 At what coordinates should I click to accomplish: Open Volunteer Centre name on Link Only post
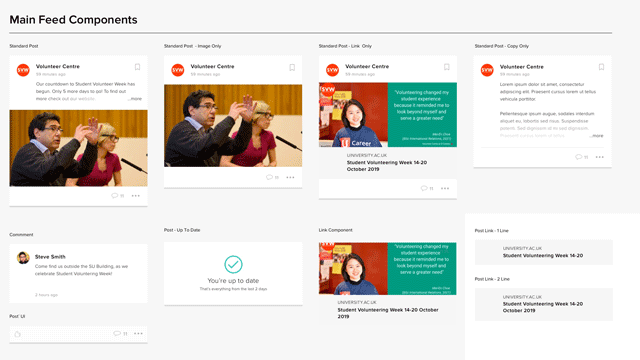367,66
